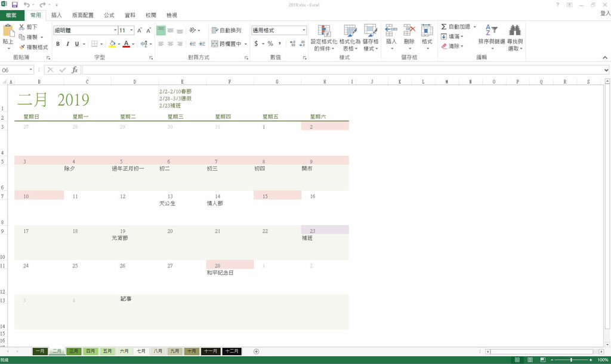Open the Merge and Center dropdown arrow
The height and width of the screenshot is (364, 611).
click(246, 44)
